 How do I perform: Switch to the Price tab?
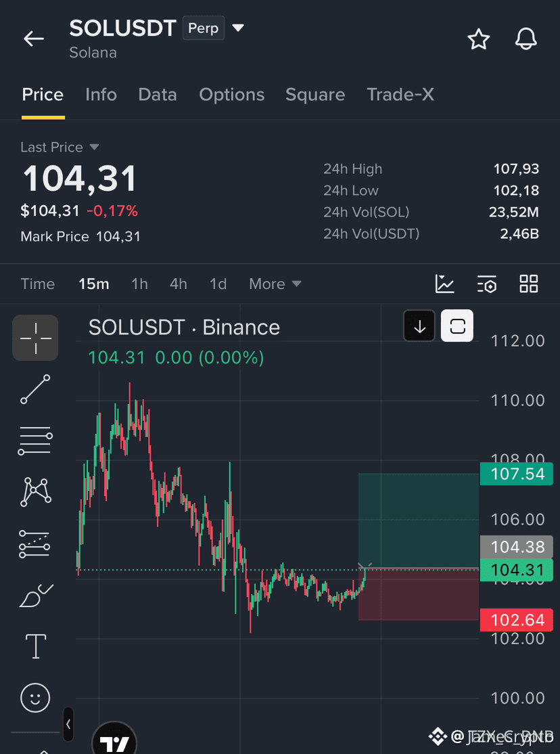click(43, 95)
